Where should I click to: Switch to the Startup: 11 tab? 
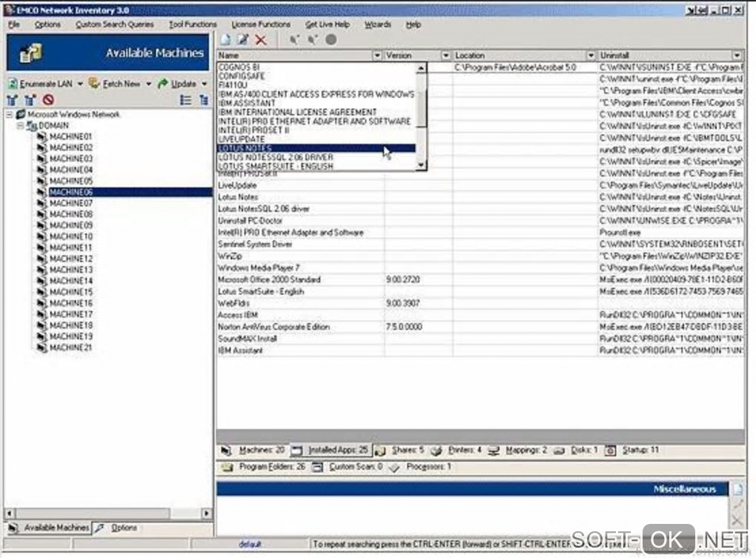point(631,451)
